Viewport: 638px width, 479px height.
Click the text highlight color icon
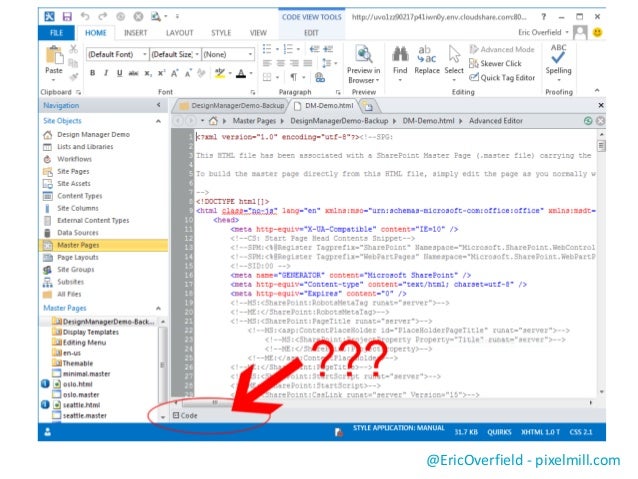(x=220, y=73)
